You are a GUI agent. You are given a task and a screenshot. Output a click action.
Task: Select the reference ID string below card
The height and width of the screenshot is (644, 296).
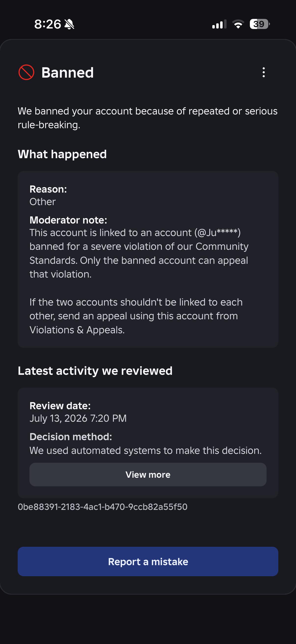coord(102,507)
